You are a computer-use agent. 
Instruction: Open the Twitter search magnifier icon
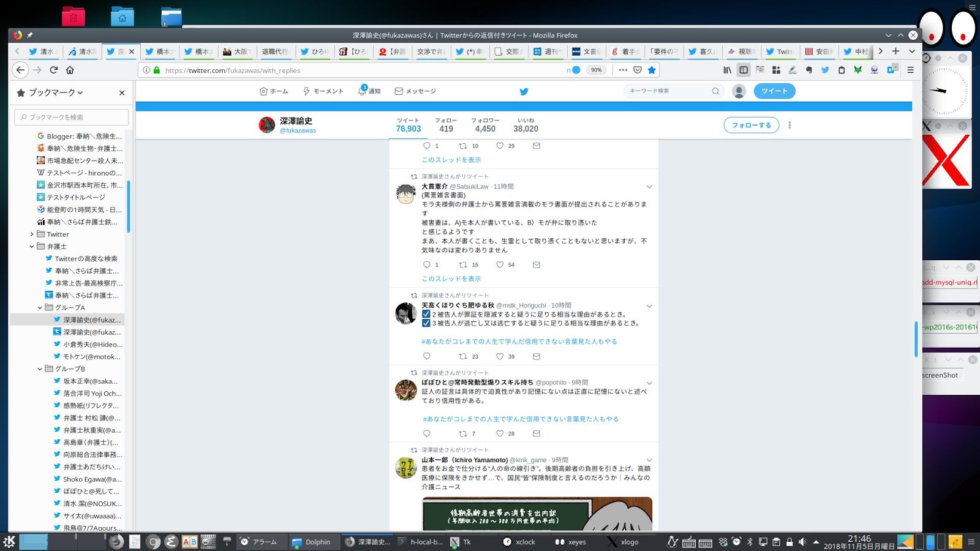point(715,91)
